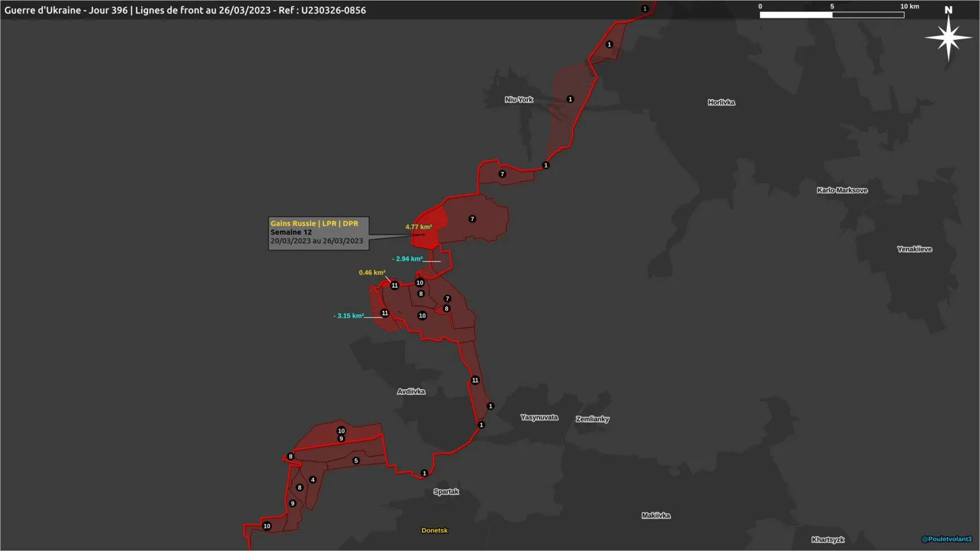Screen dimensions: 980x551
Task: Click the Semaine 12 legend text
Action: pyautogui.click(x=291, y=232)
